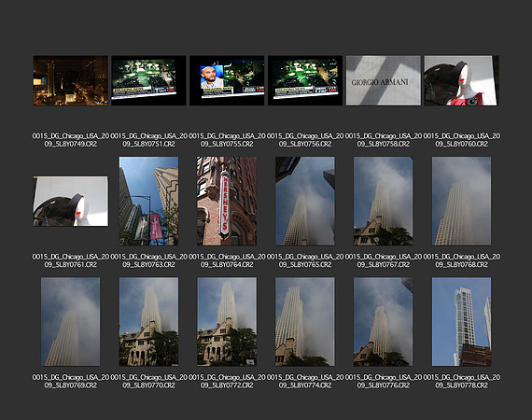Choose the angled tower in fog thumbnail 0774

(x=305, y=322)
